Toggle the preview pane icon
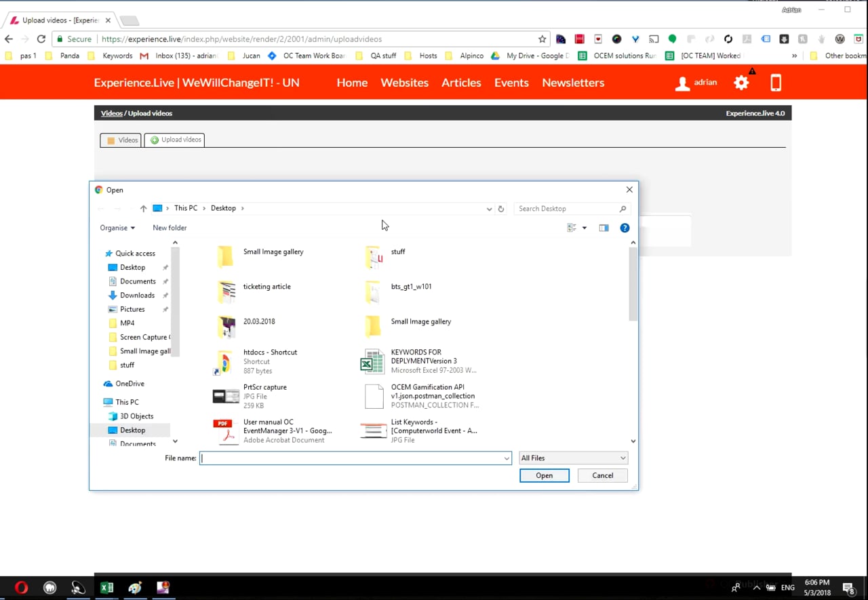 pos(604,228)
